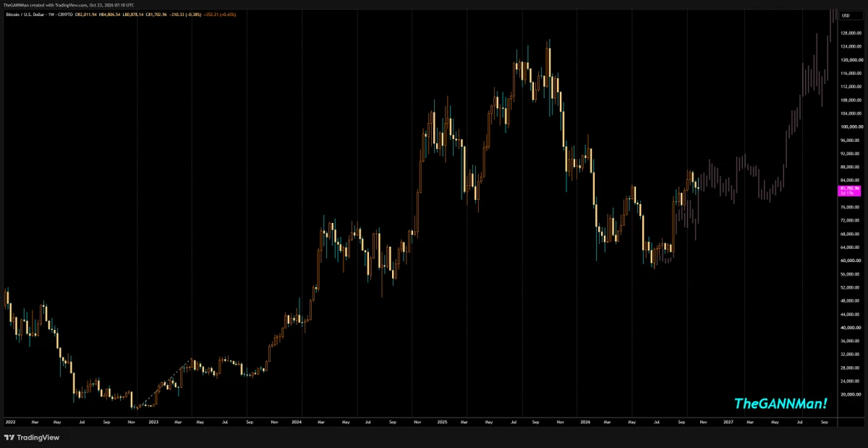Click the 20,000.00 price axis label
Viewport: 868px width, 448px height.
click(850, 394)
